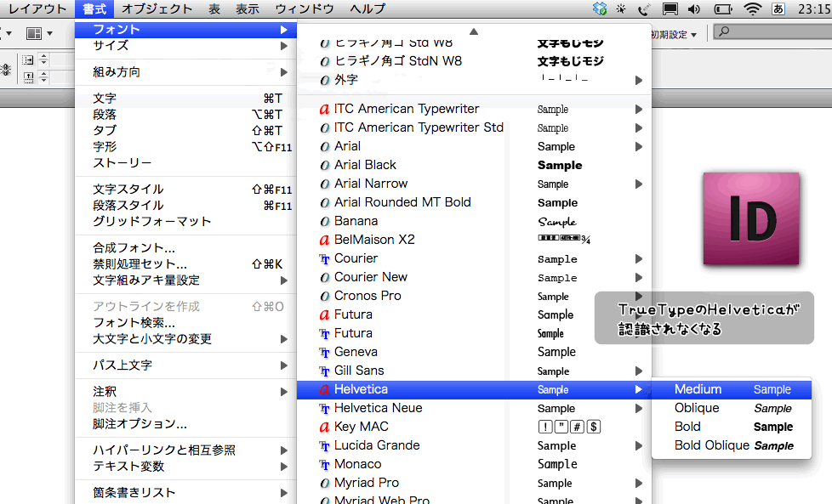Select the Cronos Pro font
The image size is (832, 504).
point(474,296)
